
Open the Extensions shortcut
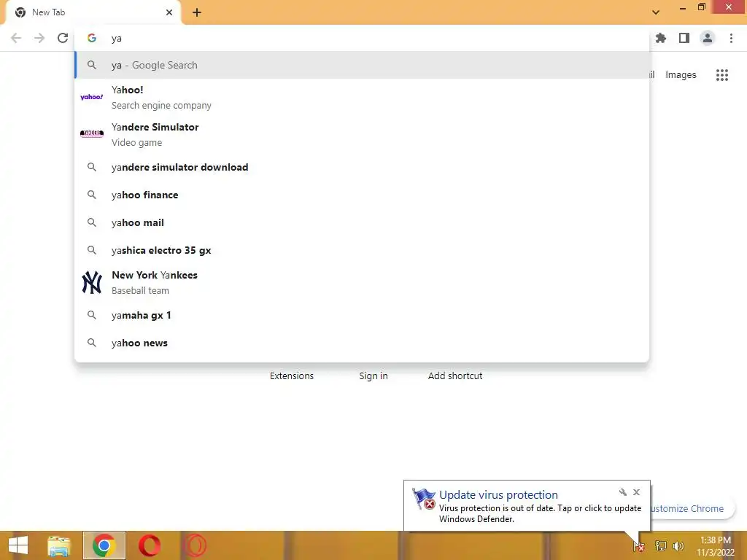[x=292, y=376]
